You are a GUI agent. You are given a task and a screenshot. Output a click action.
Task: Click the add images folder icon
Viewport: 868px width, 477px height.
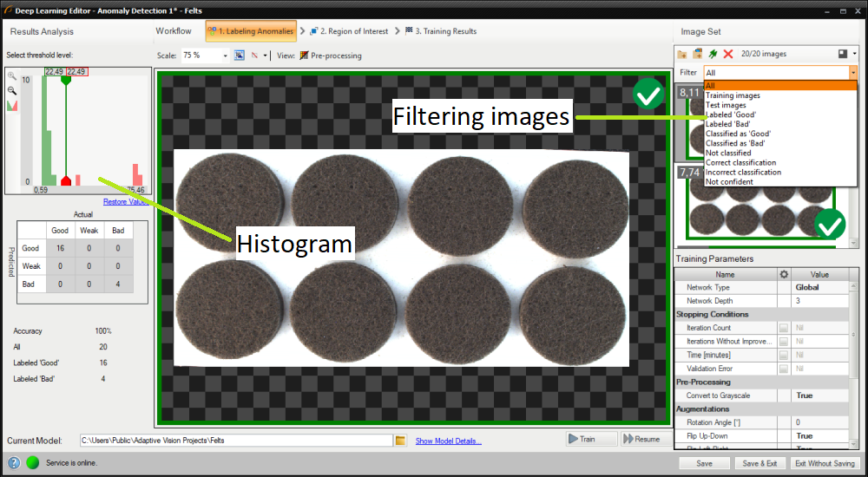[683, 54]
